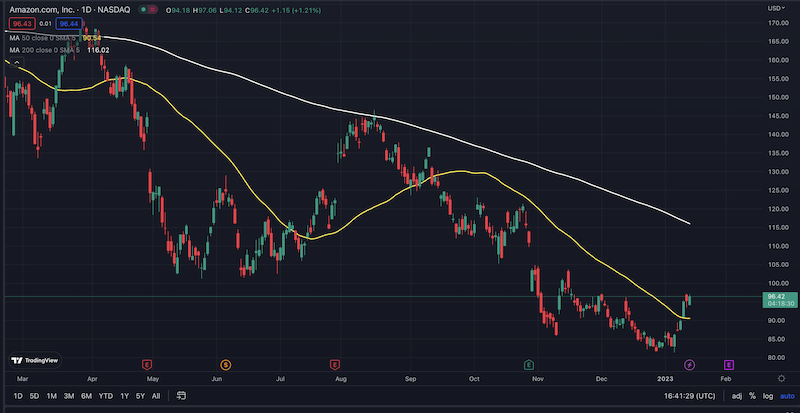Collapse the indicator legend with chevron
The width and height of the screenshot is (800, 413).
[x=16, y=62]
